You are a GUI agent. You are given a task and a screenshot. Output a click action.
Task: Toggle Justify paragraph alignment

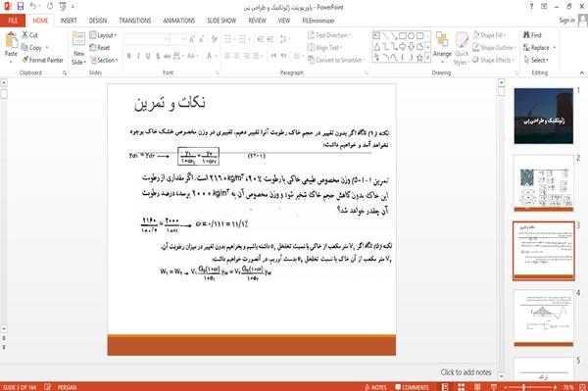[256, 56]
